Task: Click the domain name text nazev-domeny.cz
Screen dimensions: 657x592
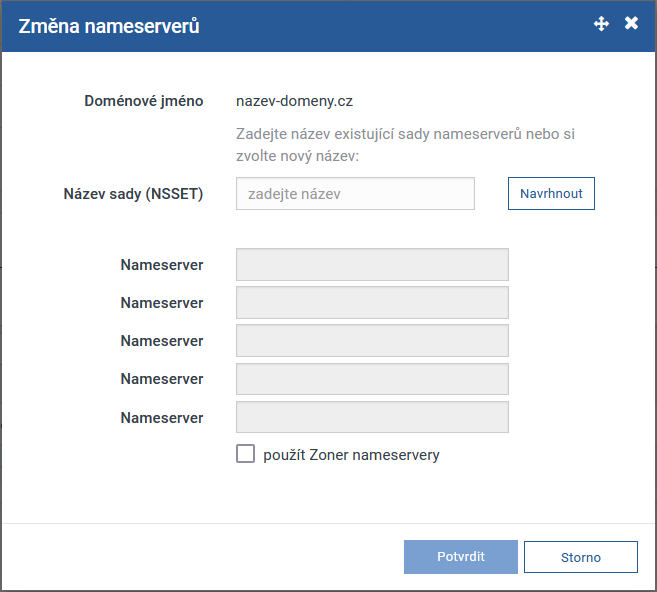Action: 294,101
